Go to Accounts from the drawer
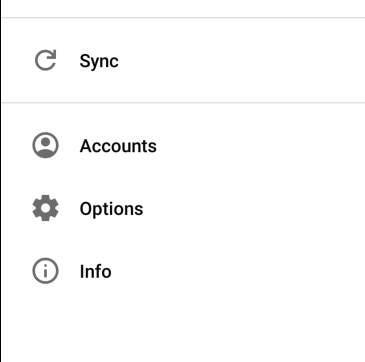 183,145
